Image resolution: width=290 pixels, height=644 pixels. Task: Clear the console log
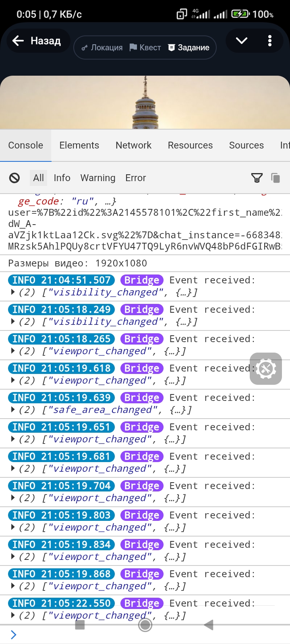(x=14, y=178)
